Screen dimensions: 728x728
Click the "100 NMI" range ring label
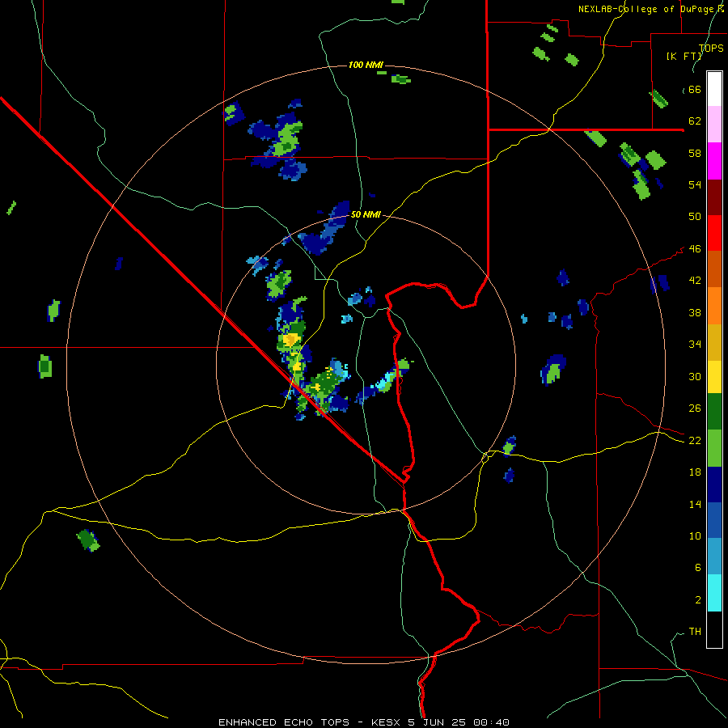click(x=366, y=65)
